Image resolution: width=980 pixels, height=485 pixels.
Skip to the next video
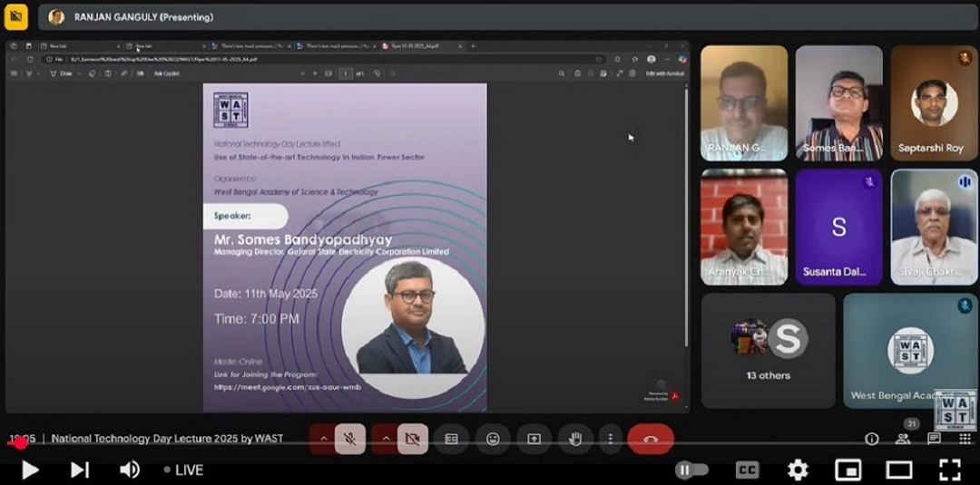79,470
